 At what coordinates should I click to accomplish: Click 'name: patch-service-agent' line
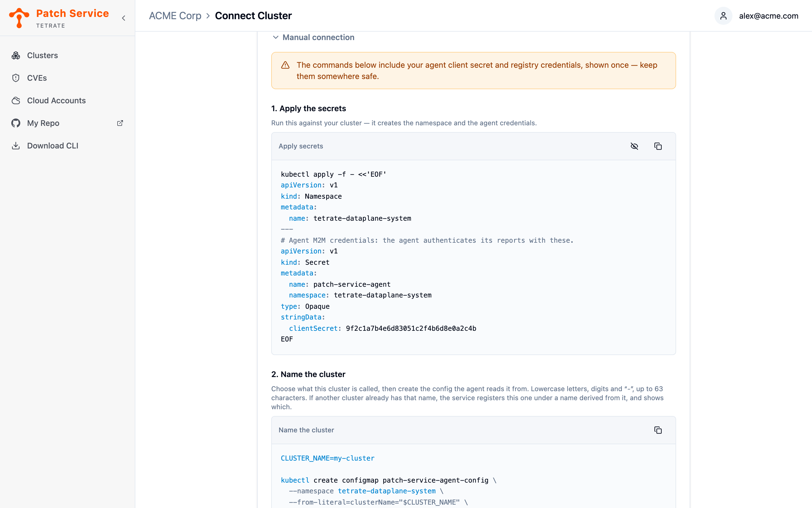(339, 284)
